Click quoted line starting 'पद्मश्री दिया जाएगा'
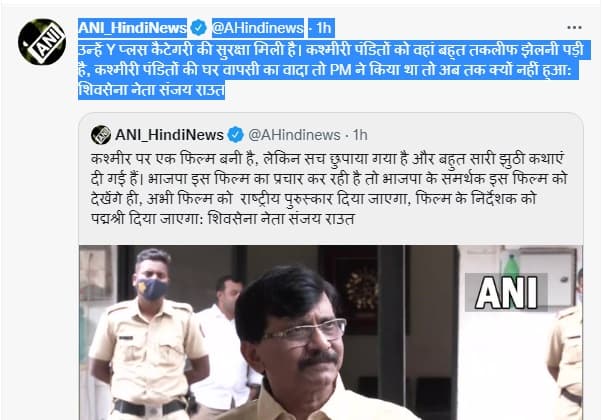Viewport: 610px width, 420px height. 223,219
